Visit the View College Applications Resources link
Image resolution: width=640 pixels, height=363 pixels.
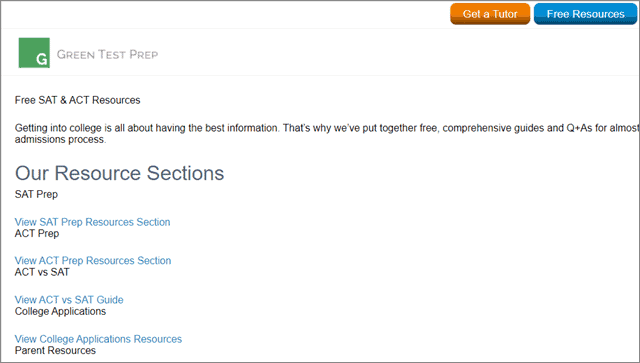tap(98, 339)
